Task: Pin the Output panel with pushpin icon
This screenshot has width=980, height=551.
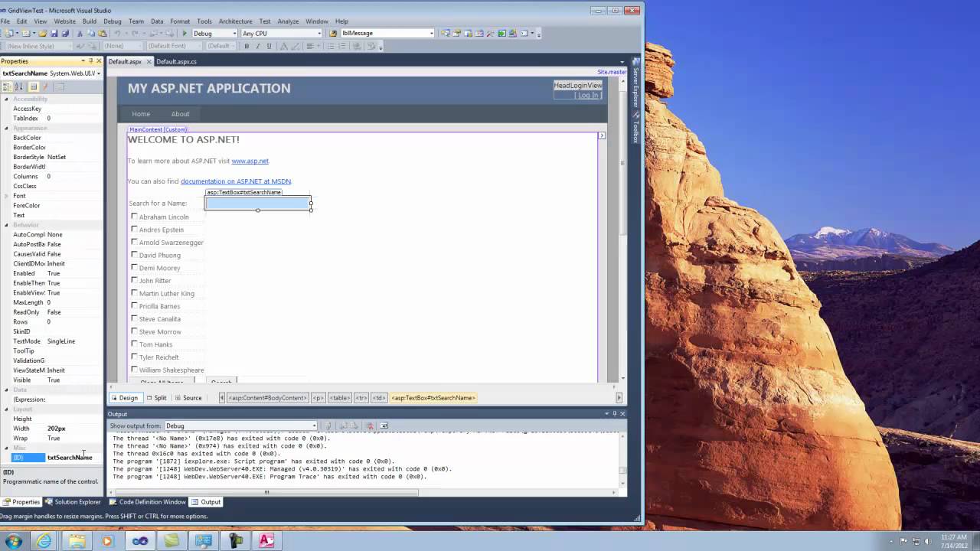Action: coord(614,413)
